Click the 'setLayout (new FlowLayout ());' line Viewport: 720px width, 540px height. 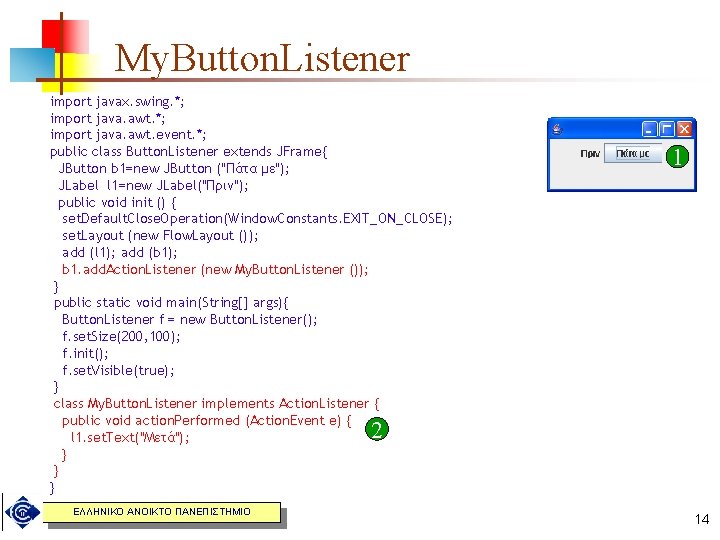pos(160,236)
